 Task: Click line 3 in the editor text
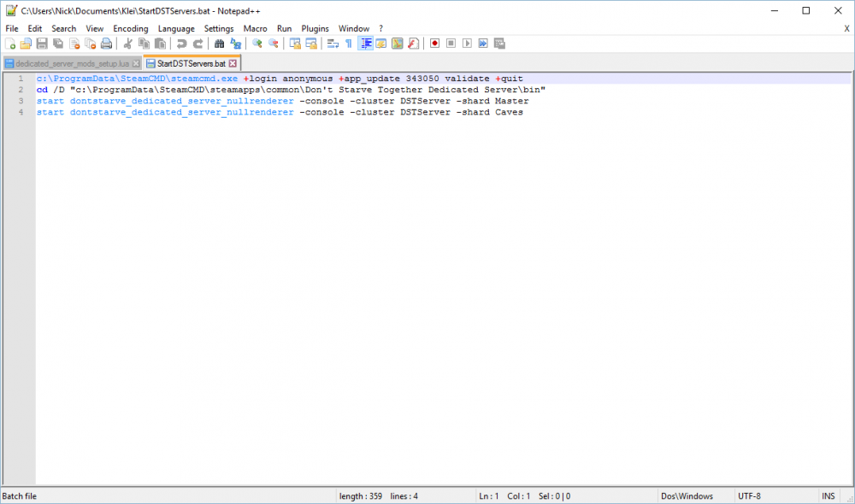tap(256, 101)
